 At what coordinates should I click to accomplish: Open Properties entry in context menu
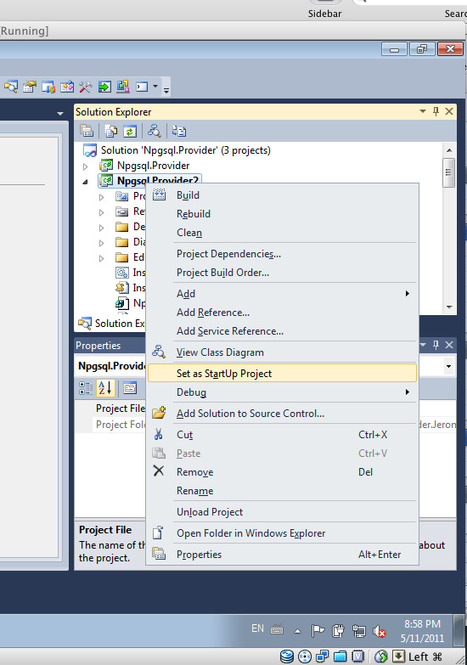pos(282,554)
